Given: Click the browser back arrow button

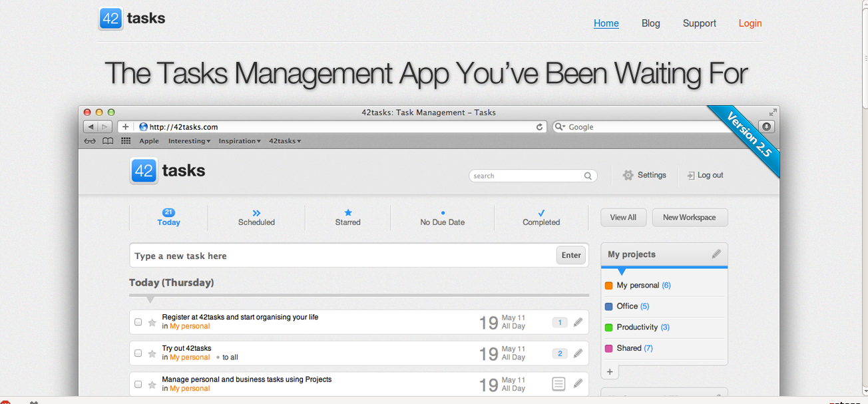Looking at the screenshot, I should (x=91, y=126).
